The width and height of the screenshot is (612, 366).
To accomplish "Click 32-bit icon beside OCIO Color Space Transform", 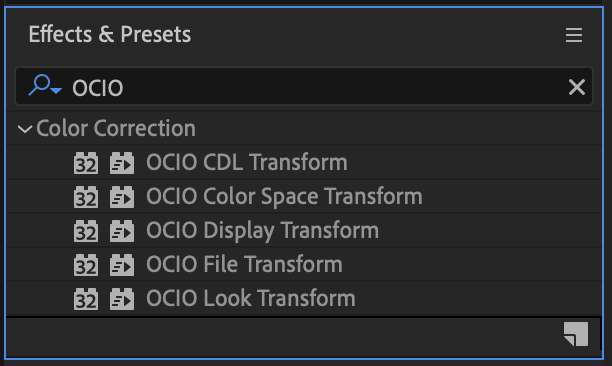I will [86, 197].
